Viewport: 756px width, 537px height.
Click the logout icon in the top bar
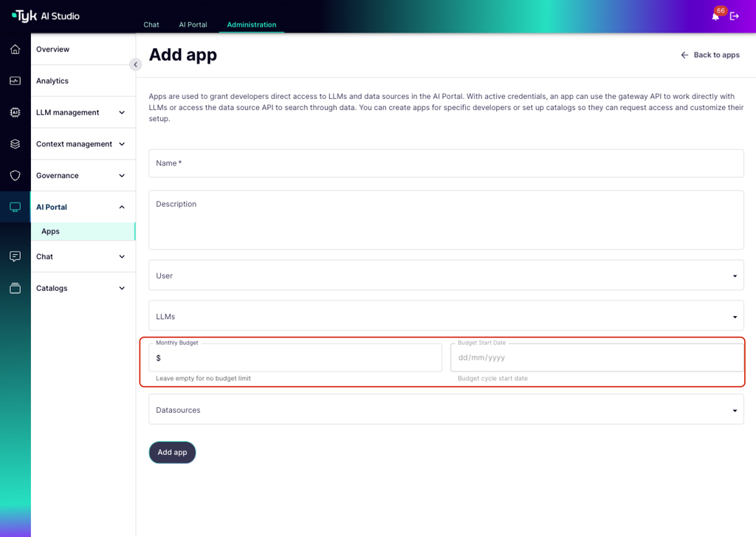pyautogui.click(x=734, y=16)
